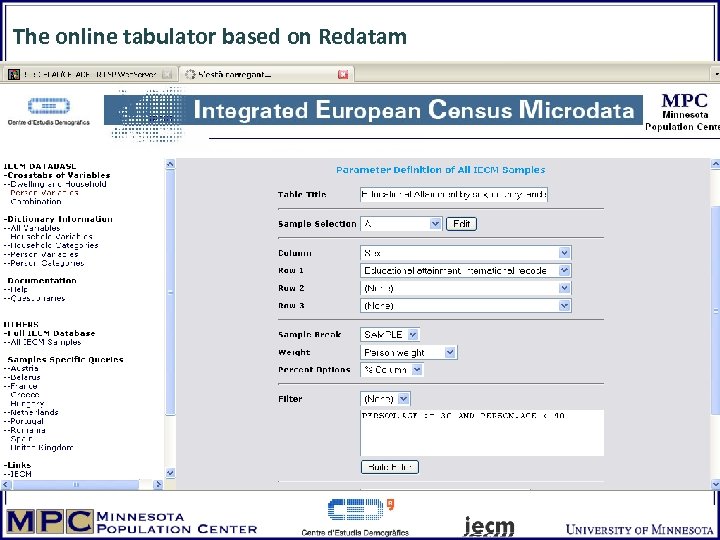Close the loading browser tab via its red X
The width and height of the screenshot is (720, 540).
coord(343,74)
